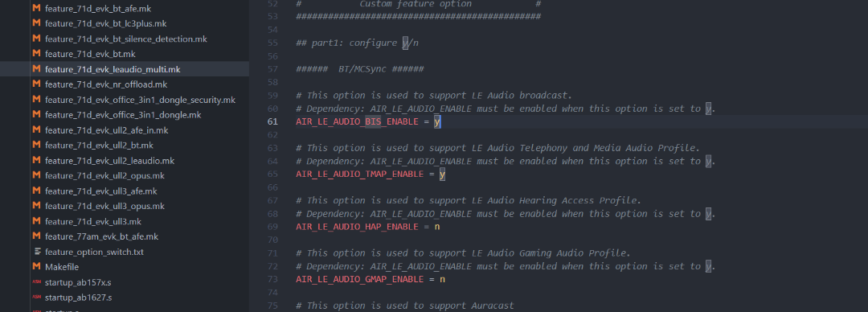Click the text file icon of feature_option_switch.txt
The height and width of the screenshot is (312, 868).
(36, 252)
